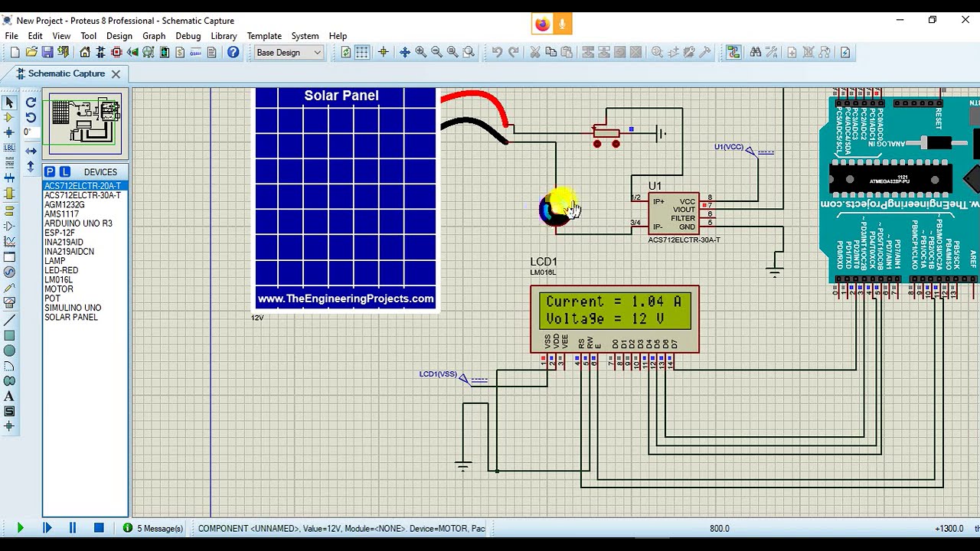Open the Edit menu

(x=35, y=36)
